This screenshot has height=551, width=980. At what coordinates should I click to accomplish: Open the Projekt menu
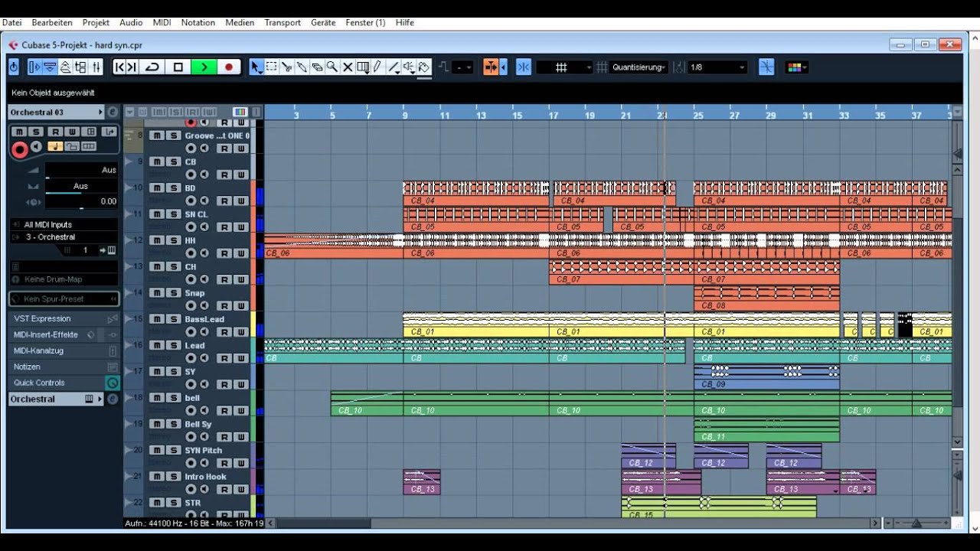point(96,23)
